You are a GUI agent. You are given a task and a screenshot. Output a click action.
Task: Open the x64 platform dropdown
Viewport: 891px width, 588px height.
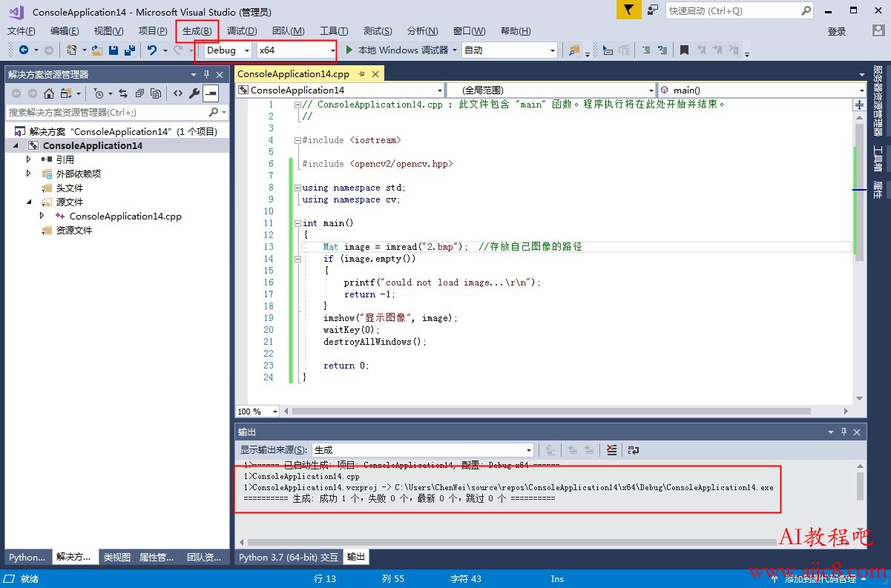coord(296,50)
